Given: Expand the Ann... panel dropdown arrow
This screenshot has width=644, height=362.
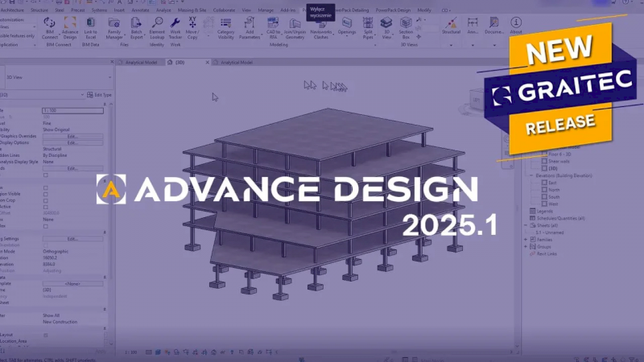Looking at the screenshot, I should click(473, 45).
